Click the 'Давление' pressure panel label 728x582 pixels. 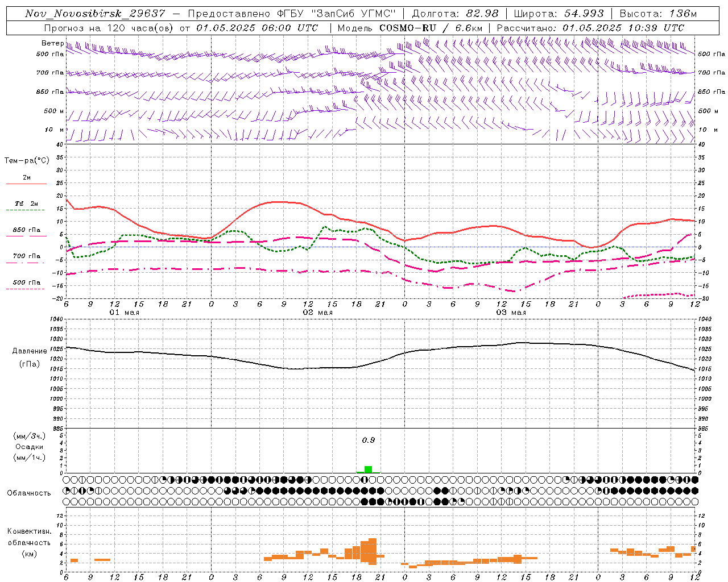coord(30,351)
